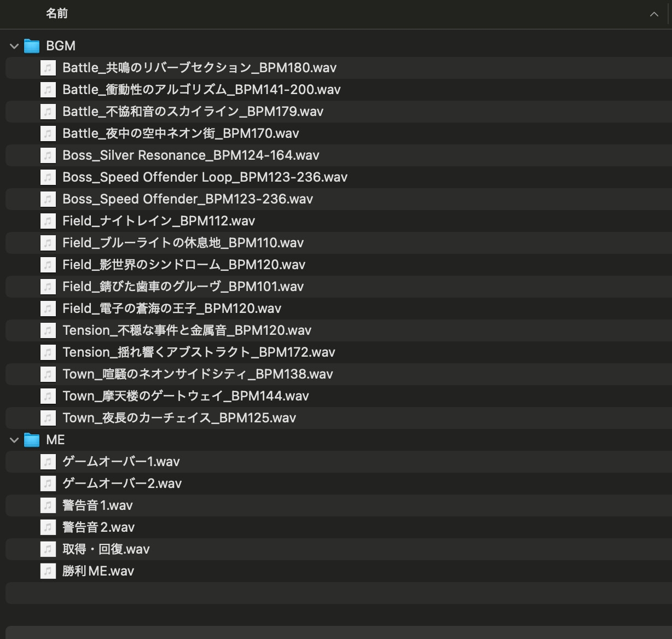The height and width of the screenshot is (639, 672).
Task: Click audio icon of Town_摩天楼のゲートウェイ_BPM144.wav
Action: [x=48, y=396]
